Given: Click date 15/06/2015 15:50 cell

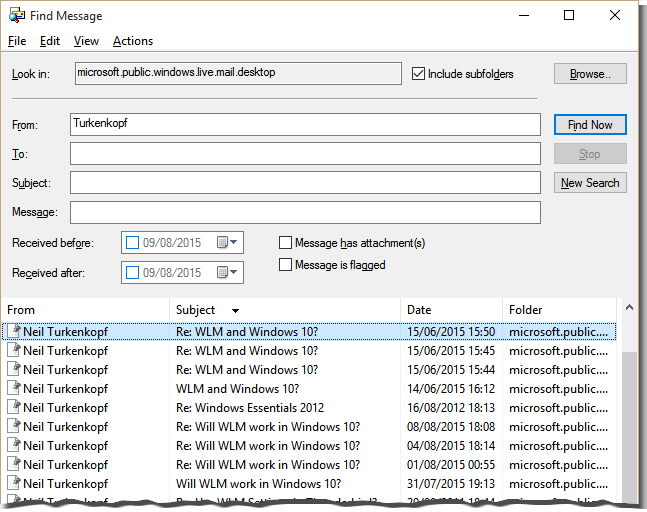Looking at the screenshot, I should coord(451,332).
